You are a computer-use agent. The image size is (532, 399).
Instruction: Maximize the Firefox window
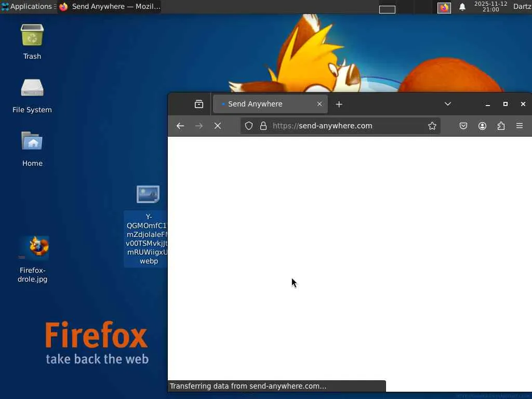pos(505,104)
